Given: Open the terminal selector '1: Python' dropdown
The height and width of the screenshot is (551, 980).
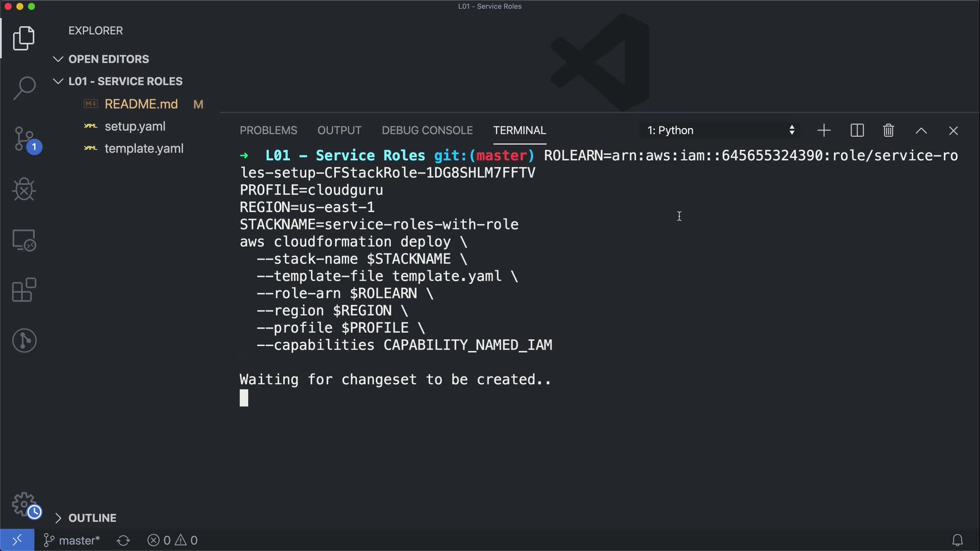Looking at the screenshot, I should (720, 131).
